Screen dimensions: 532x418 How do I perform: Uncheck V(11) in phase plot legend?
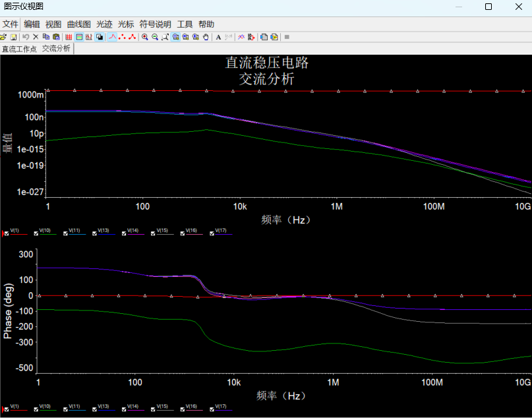(65, 409)
